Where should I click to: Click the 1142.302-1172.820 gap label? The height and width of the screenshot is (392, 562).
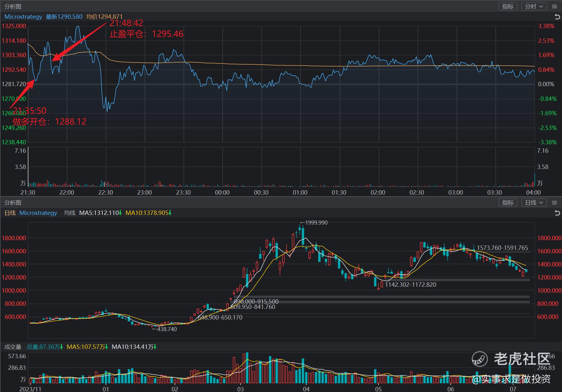point(411,285)
